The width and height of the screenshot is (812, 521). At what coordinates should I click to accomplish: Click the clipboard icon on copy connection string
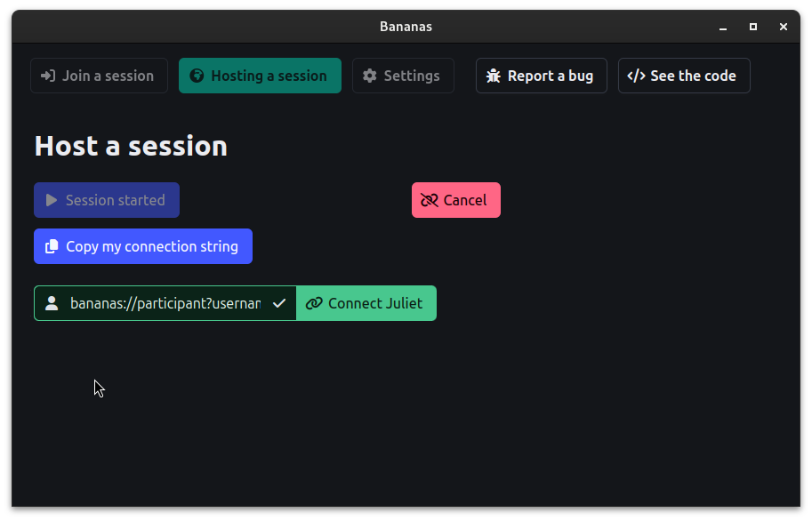pos(52,246)
